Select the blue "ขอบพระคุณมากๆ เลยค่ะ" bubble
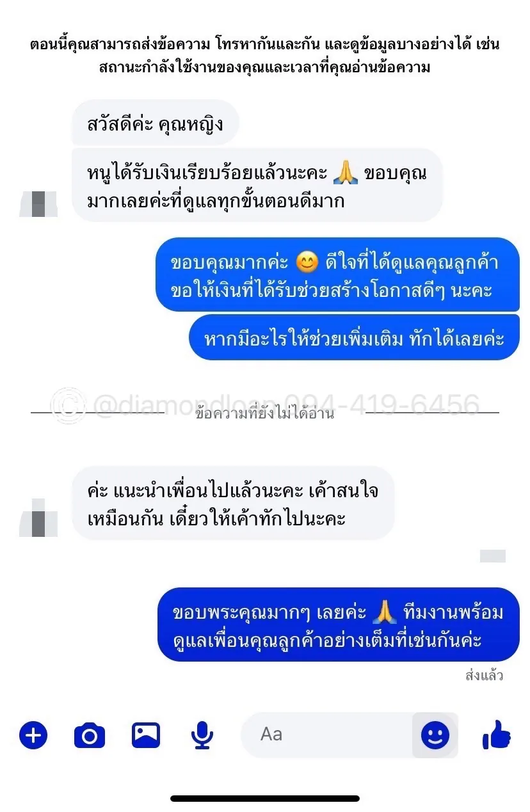 (x=339, y=625)
